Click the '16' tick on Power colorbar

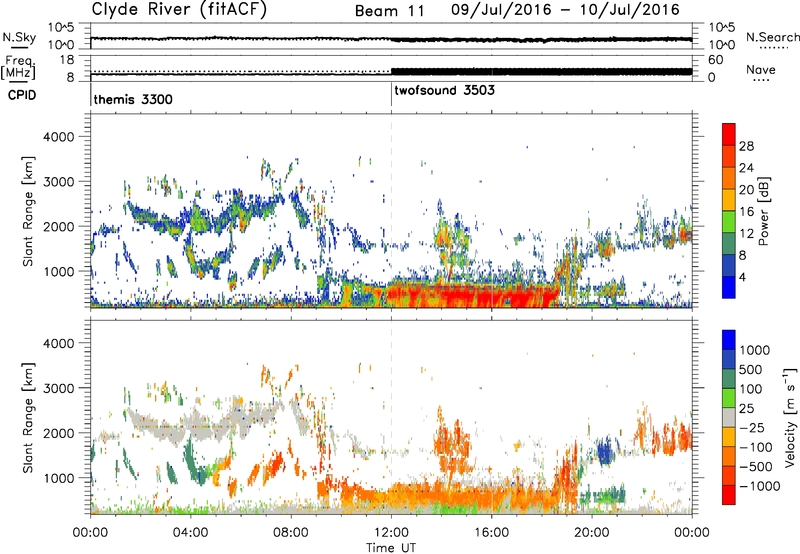click(x=746, y=212)
